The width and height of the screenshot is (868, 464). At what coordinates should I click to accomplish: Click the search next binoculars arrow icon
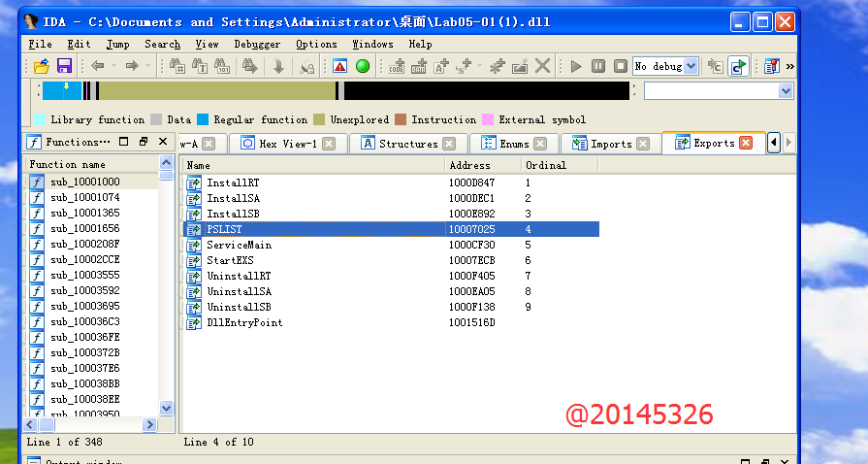coord(250,67)
